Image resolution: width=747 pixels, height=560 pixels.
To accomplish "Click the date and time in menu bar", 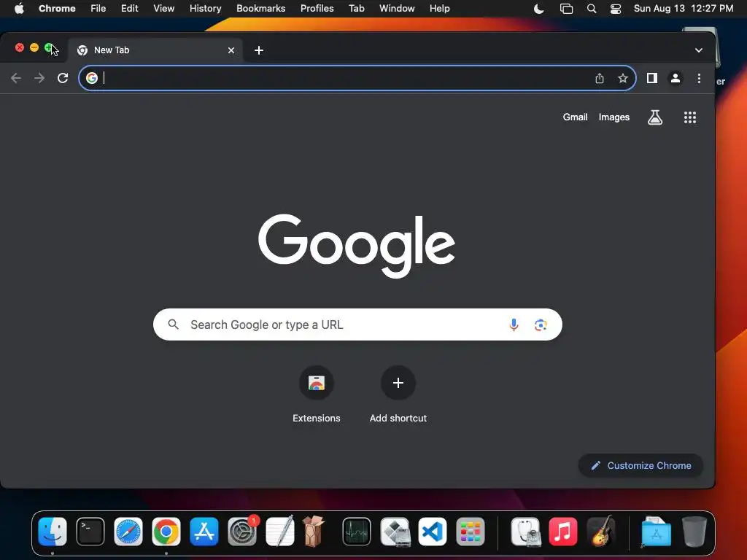I will [683, 9].
